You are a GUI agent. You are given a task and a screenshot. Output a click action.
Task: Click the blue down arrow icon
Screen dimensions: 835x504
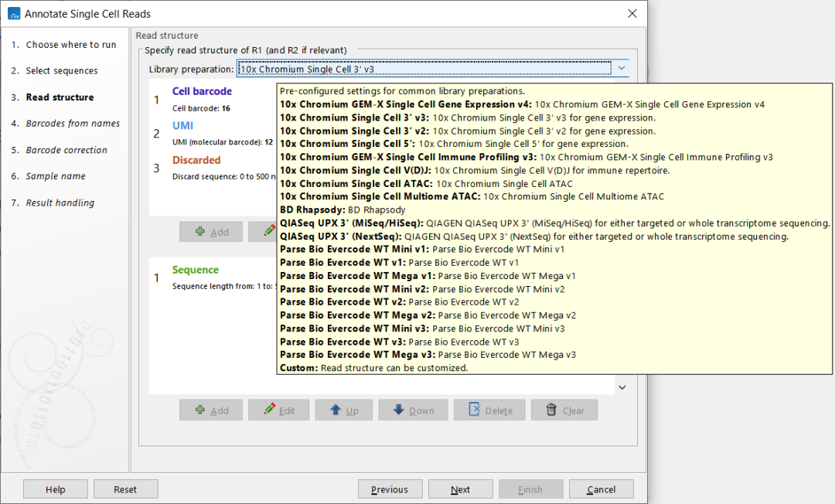398,409
